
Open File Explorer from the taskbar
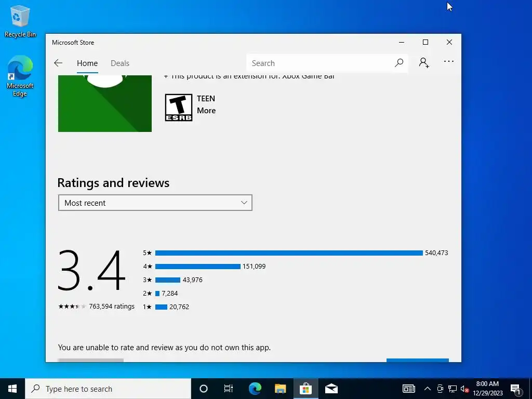[x=280, y=389]
